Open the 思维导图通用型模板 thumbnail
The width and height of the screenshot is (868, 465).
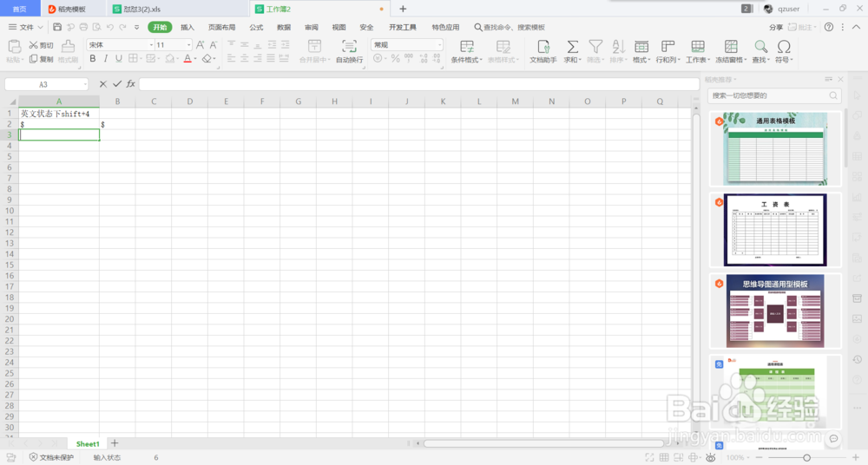click(775, 311)
